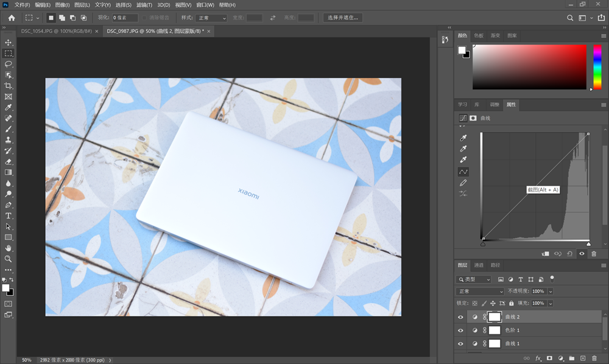609x364 pixels.
Task: Select the Zoom tool in toolbar
Action: pyautogui.click(x=9, y=259)
